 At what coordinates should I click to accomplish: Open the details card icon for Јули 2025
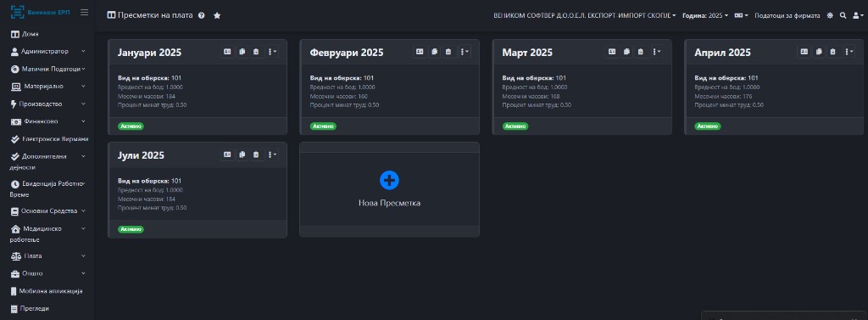click(227, 154)
